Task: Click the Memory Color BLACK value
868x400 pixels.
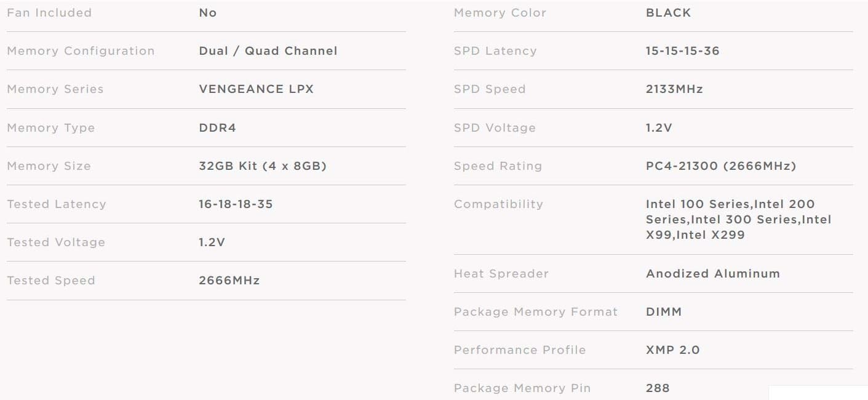Action: click(x=668, y=13)
